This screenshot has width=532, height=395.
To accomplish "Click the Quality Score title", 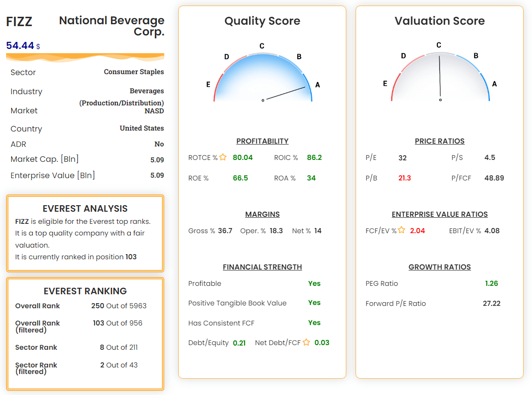I will coord(262,21).
